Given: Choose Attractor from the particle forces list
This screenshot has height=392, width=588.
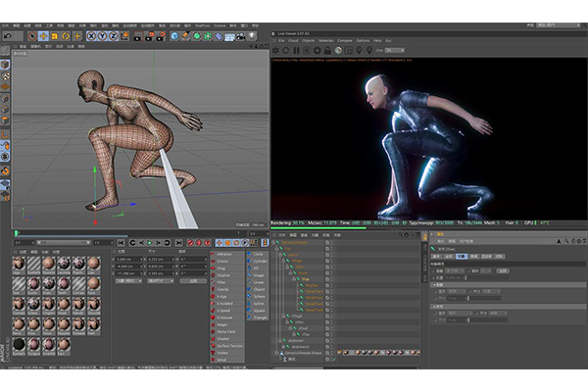Looking at the screenshot, I should tap(224, 253).
